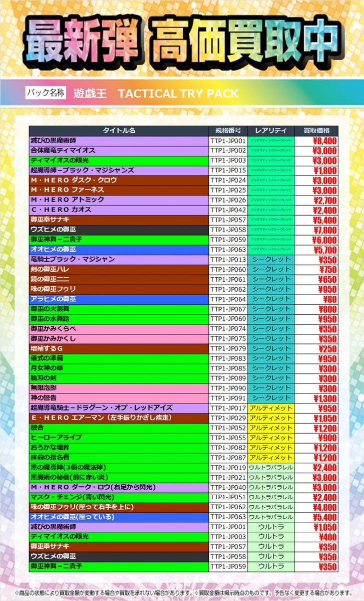This screenshot has height=601, width=364.
Task: Click the ¥1,800 price
Action: pos(324,170)
